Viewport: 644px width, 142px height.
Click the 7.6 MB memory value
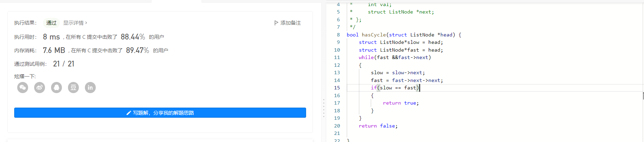[x=54, y=50]
